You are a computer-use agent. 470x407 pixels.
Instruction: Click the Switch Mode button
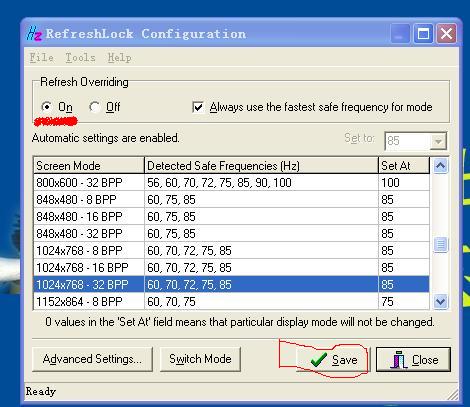pyautogui.click(x=200, y=359)
